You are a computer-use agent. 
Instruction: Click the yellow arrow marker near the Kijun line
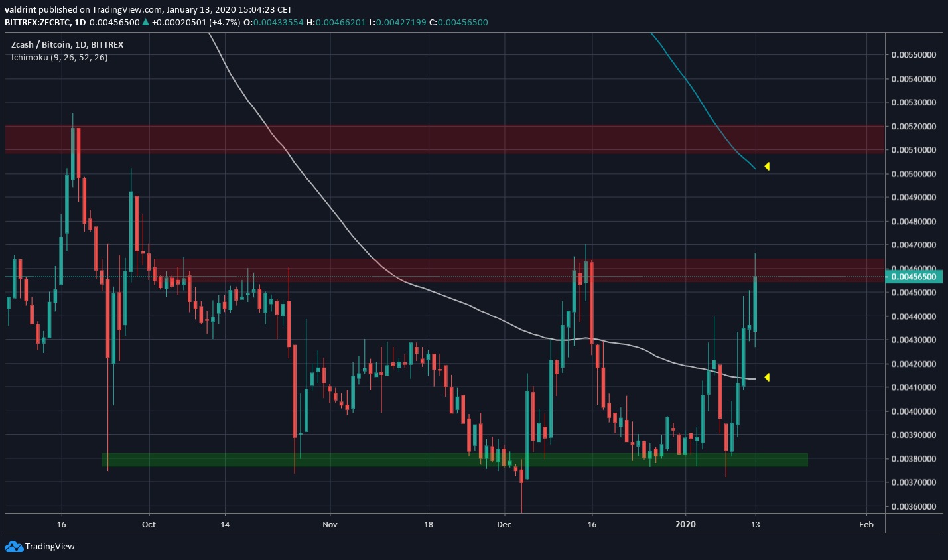tap(767, 377)
